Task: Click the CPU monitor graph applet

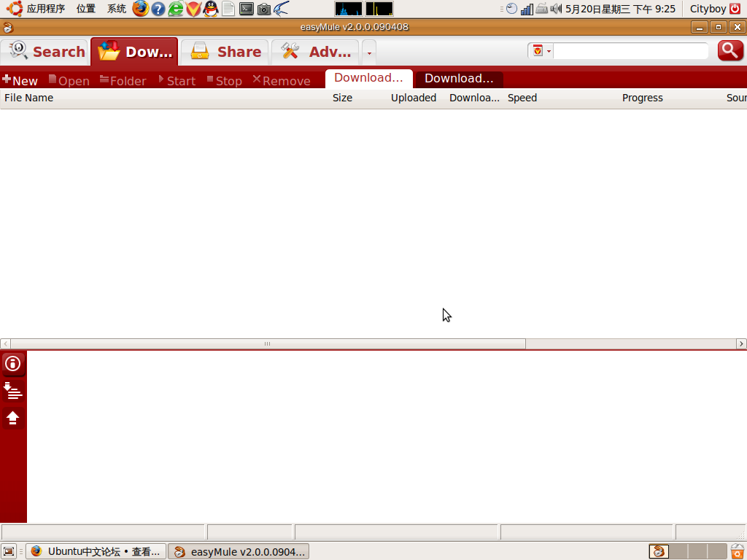Action: [x=349, y=9]
